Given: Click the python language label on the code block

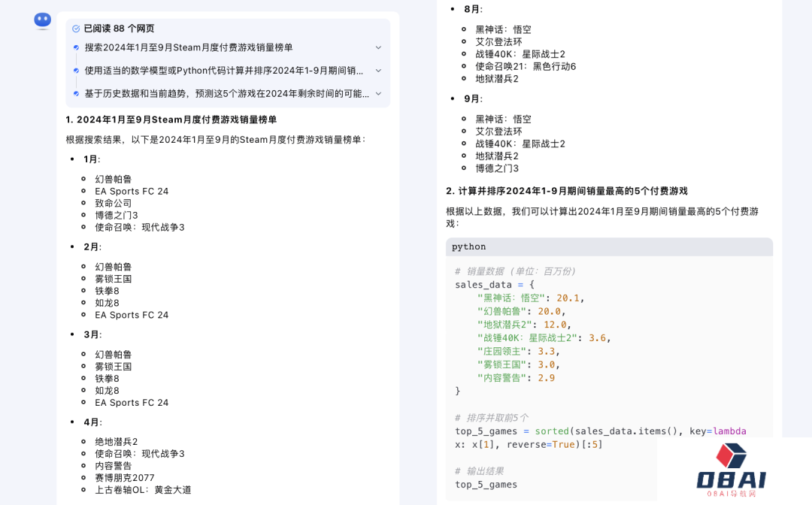Looking at the screenshot, I should pos(468,246).
